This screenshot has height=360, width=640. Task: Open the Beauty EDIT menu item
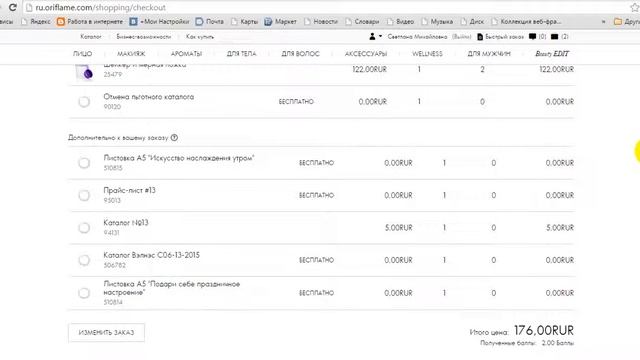point(552,54)
